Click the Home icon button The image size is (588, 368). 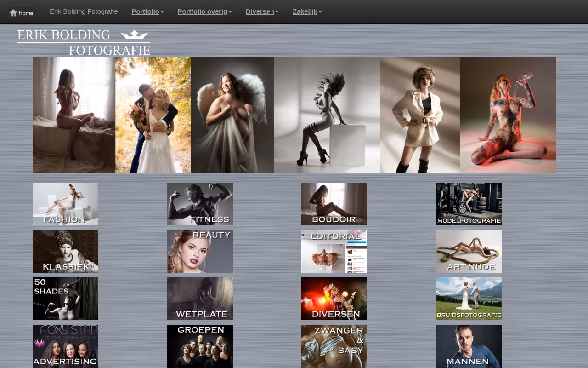click(22, 13)
